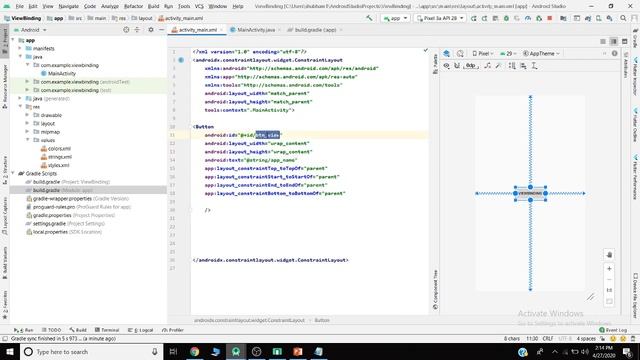Open the Profiler gauge toolbar icon
The width and height of the screenshot is (640, 360).
[x=528, y=18]
